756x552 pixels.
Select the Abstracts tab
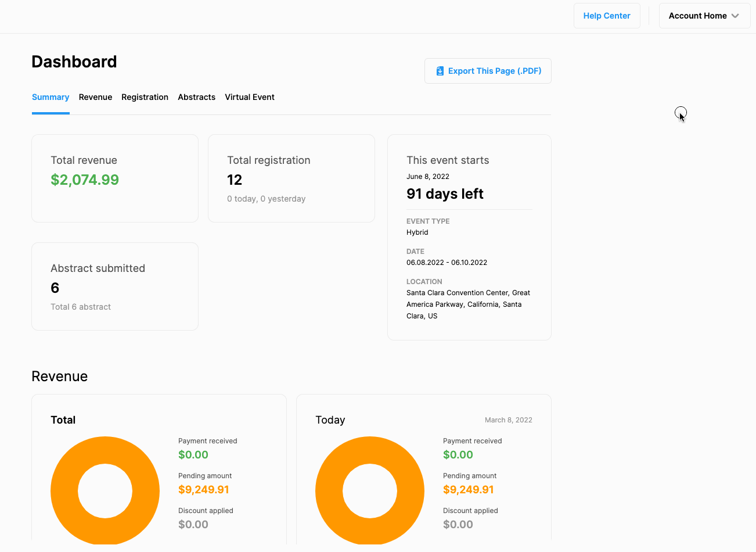pyautogui.click(x=196, y=97)
